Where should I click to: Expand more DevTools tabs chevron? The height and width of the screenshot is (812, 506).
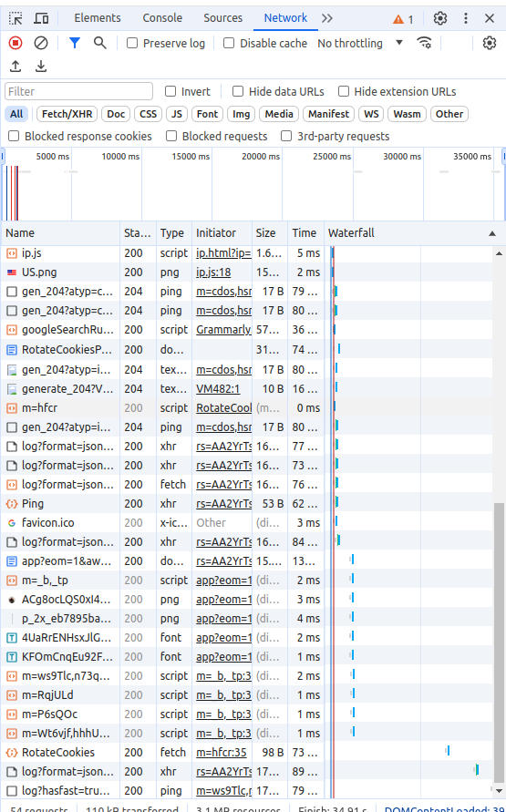[326, 18]
